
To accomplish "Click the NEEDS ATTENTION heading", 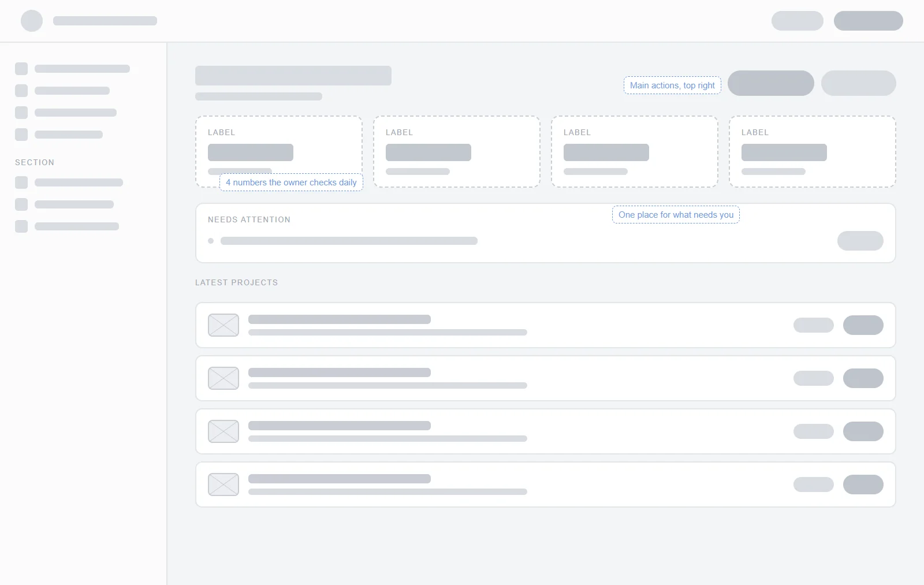I will pyautogui.click(x=249, y=219).
